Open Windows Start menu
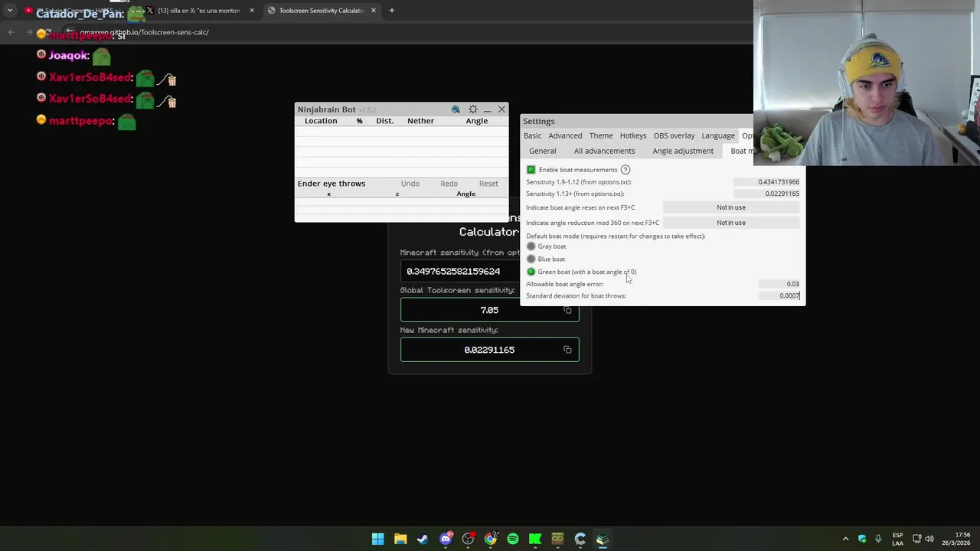This screenshot has height=551, width=980. pyautogui.click(x=377, y=539)
